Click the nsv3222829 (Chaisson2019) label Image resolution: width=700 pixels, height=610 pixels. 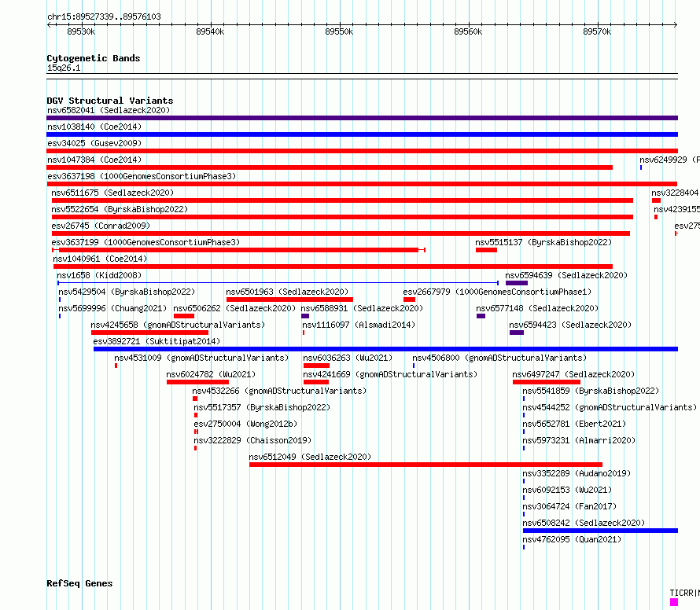(252, 440)
